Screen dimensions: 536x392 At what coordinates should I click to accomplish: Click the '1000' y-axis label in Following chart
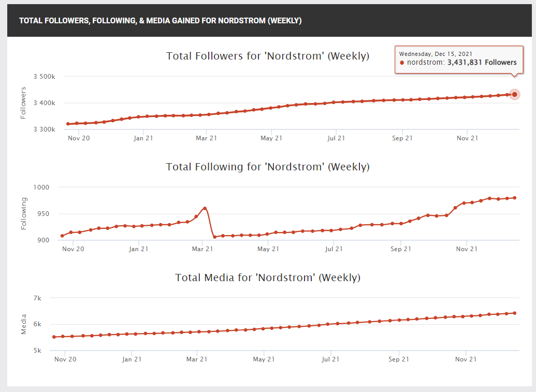[x=41, y=187]
